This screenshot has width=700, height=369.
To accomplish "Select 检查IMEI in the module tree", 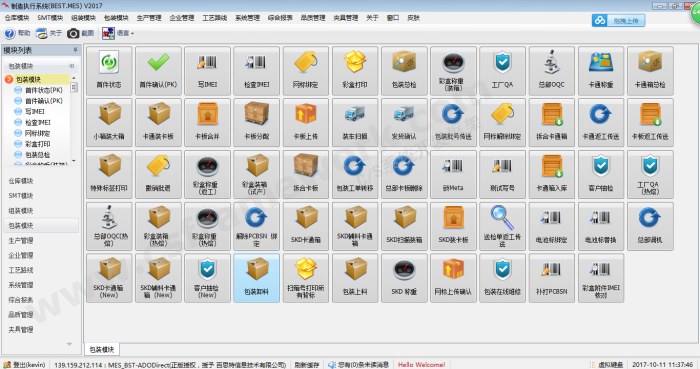I will coord(38,122).
